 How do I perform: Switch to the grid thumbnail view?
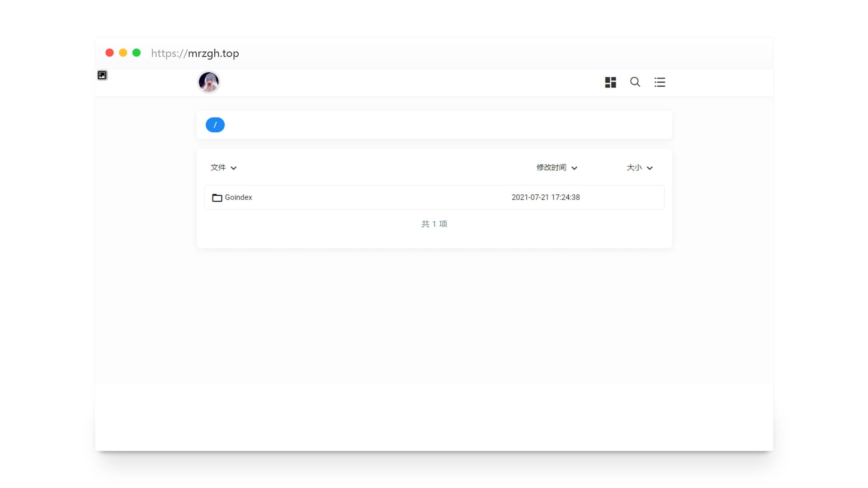click(610, 82)
